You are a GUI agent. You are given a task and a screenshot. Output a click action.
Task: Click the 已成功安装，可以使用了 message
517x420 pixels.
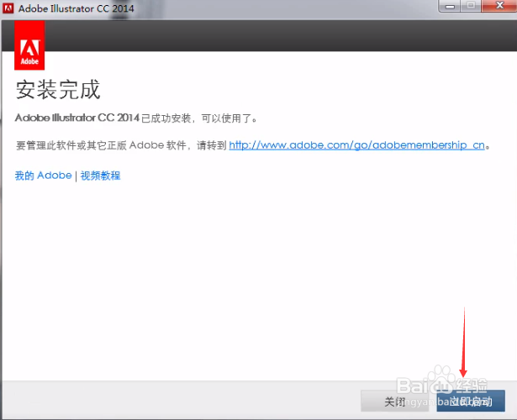click(199, 118)
